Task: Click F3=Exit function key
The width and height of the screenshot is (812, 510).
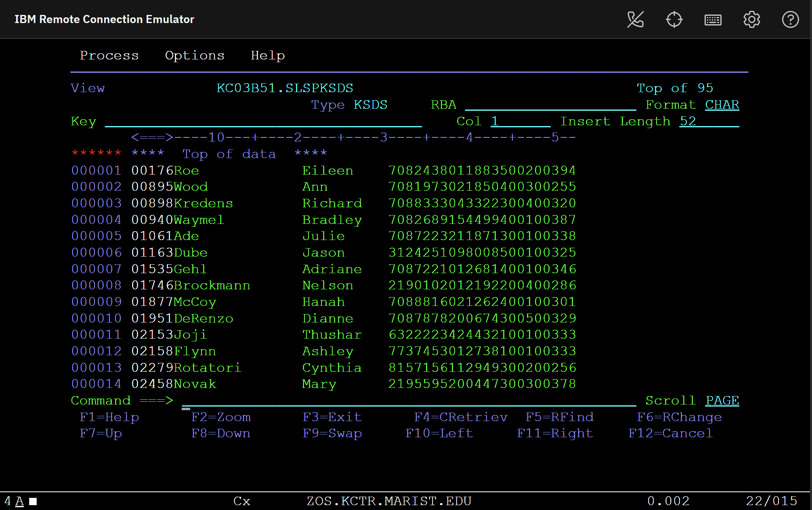Action: click(x=332, y=417)
